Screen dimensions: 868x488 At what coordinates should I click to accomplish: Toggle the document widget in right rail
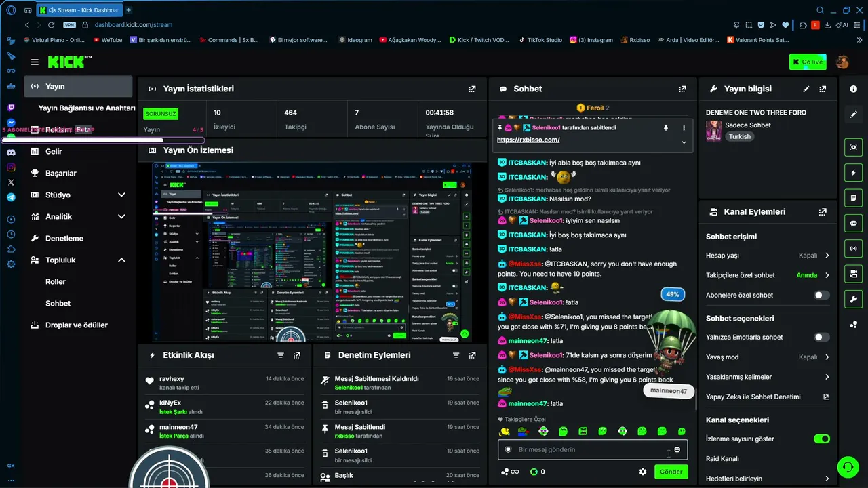853,198
